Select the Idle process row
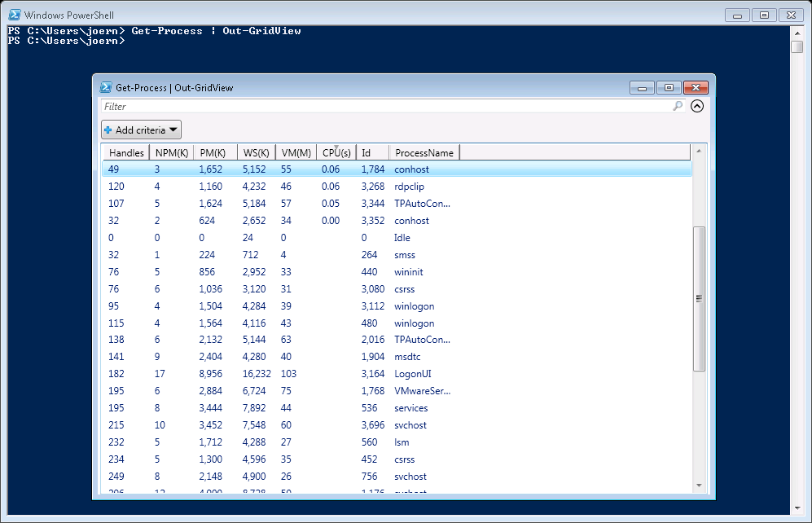This screenshot has height=523, width=812. coord(397,238)
